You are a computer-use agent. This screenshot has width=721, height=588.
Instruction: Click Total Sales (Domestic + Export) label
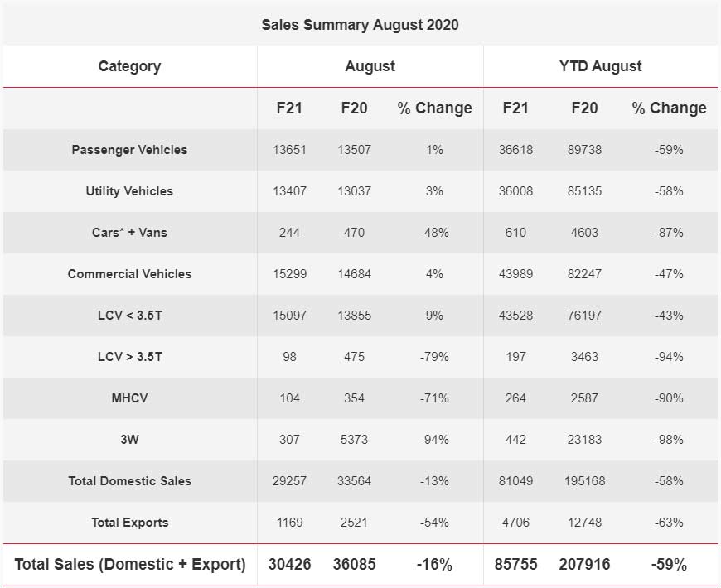130,565
